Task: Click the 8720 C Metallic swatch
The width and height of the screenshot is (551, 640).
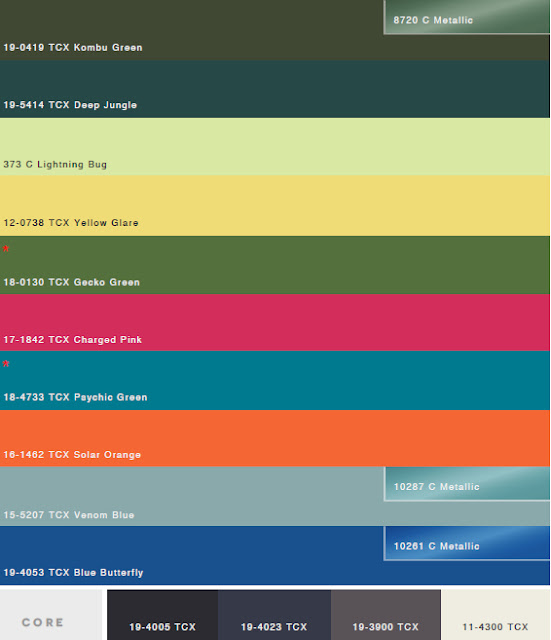Action: 467,17
